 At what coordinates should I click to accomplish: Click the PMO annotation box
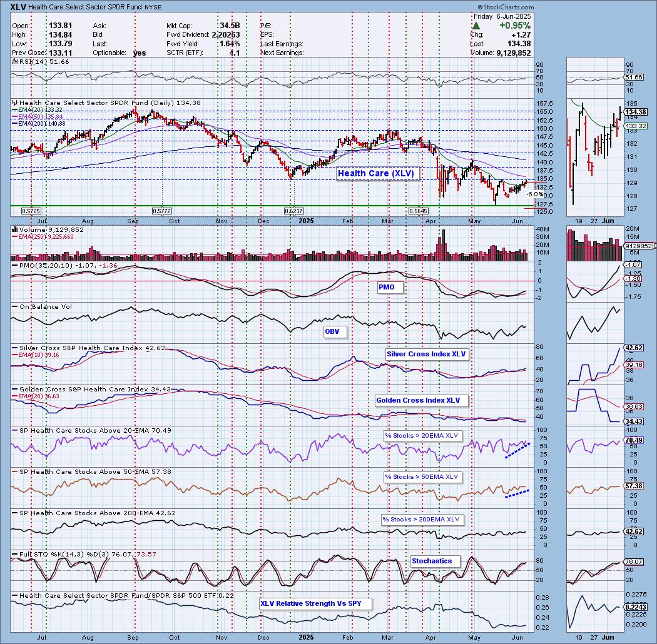pos(390,287)
